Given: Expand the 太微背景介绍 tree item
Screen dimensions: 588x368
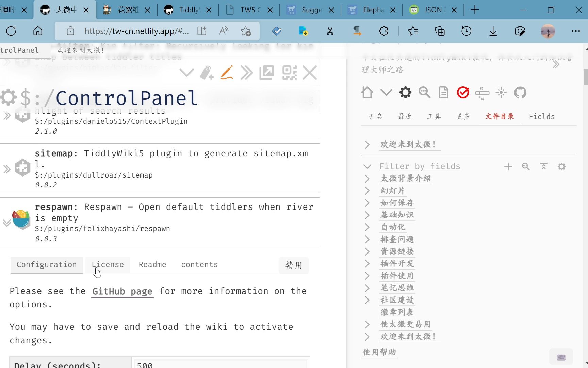Looking at the screenshot, I should (367, 179).
